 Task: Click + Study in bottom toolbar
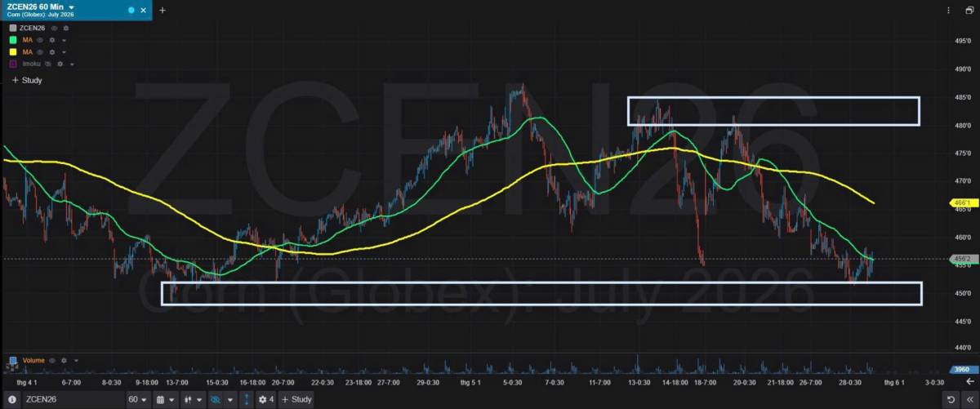click(297, 399)
